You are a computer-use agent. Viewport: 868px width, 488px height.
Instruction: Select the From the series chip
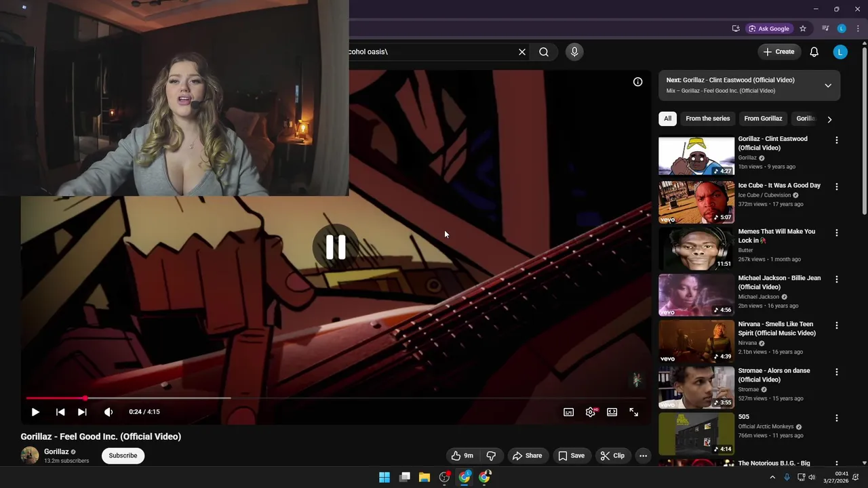tap(707, 119)
